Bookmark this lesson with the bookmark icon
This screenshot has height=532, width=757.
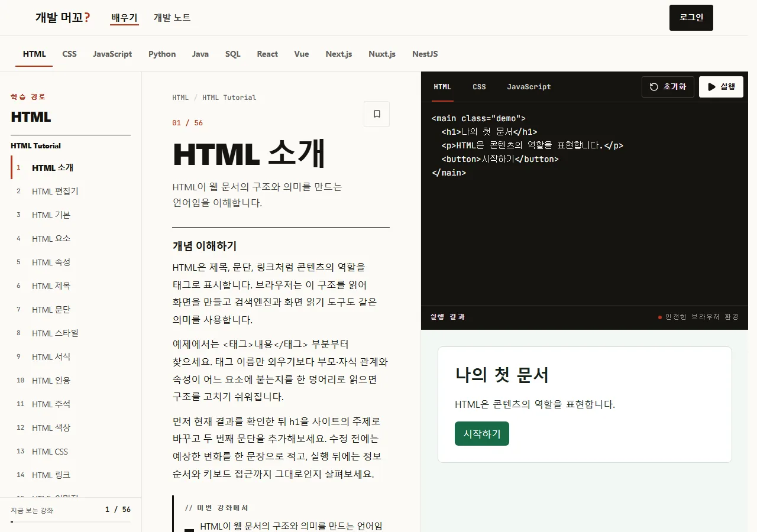[x=377, y=114]
